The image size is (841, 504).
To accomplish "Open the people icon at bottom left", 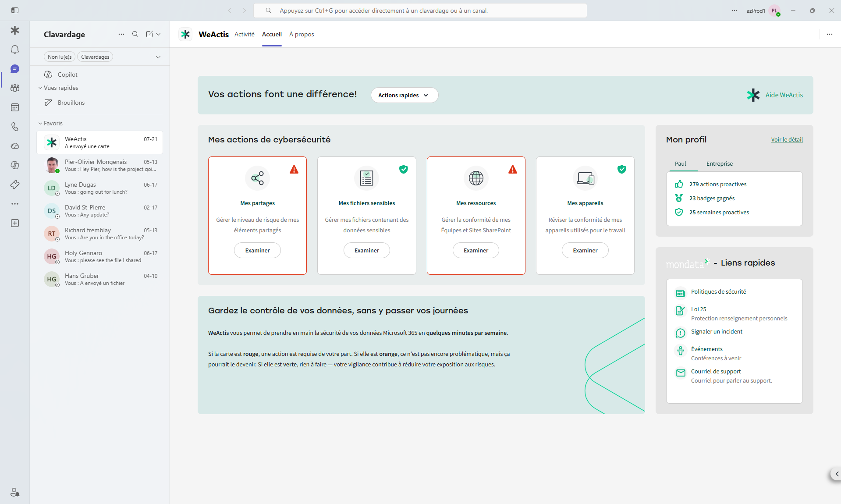I will coord(15,492).
